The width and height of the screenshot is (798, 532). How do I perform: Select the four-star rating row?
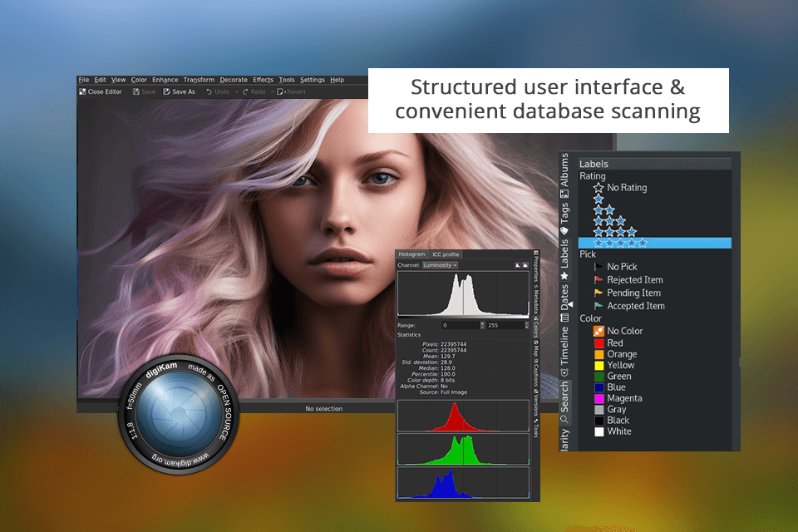615,232
